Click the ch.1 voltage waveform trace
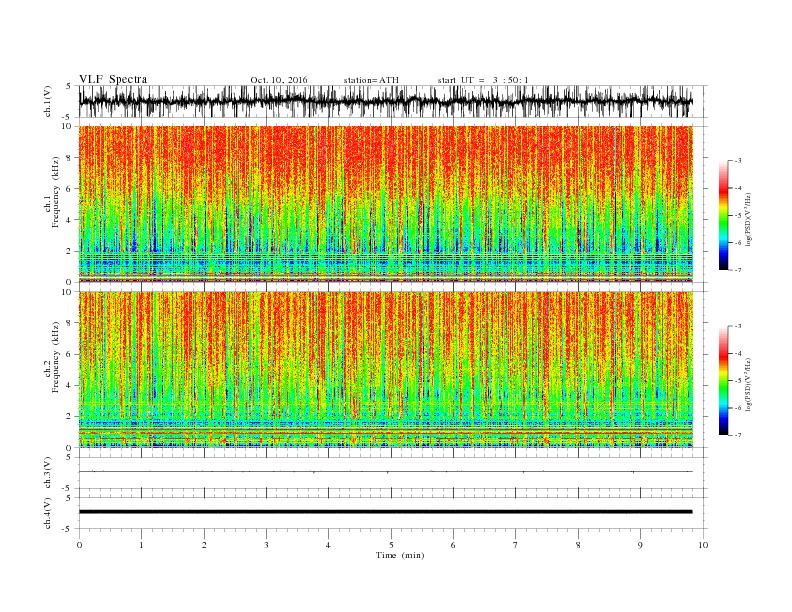Screen dimensions: 792x612 click(385, 101)
